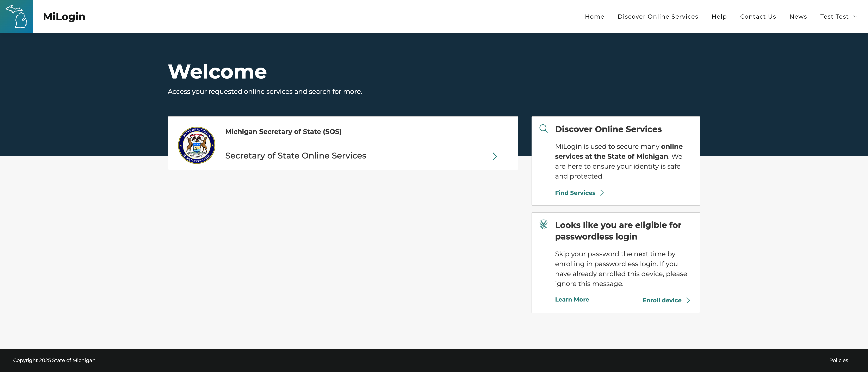The width and height of the screenshot is (868, 372).
Task: Click the Welcome heading
Action: (x=217, y=72)
